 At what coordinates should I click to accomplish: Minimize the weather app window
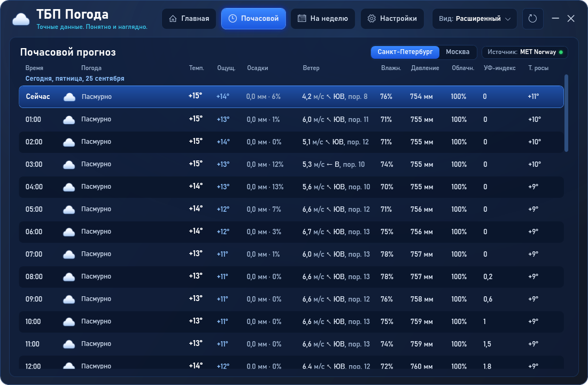pyautogui.click(x=555, y=18)
